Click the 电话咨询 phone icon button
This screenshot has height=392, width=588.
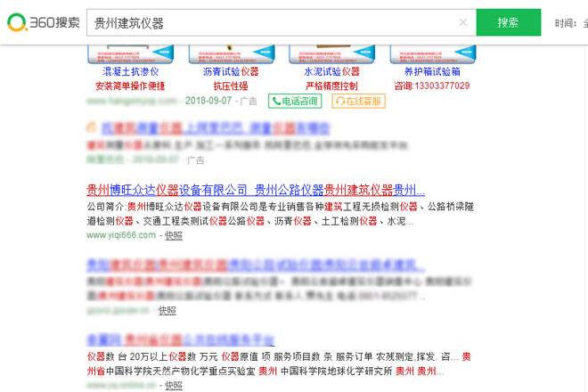coord(295,102)
